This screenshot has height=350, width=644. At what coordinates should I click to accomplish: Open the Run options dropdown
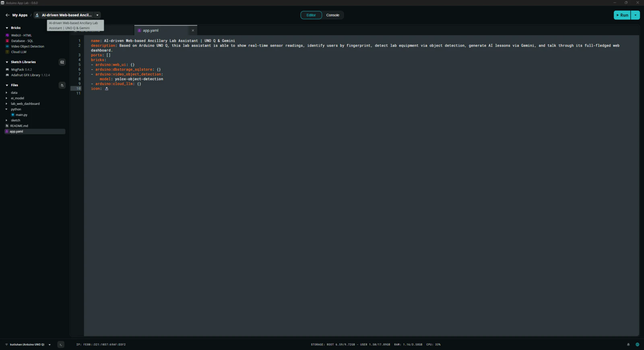point(636,15)
